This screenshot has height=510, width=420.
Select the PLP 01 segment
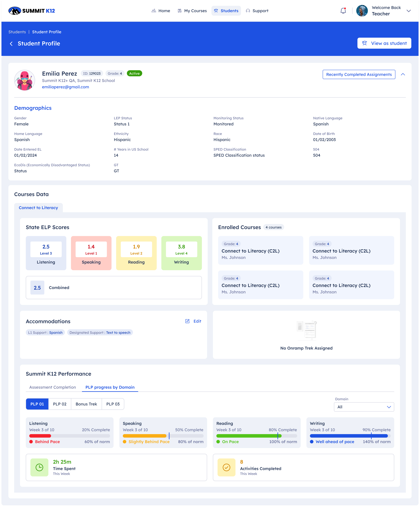37,404
